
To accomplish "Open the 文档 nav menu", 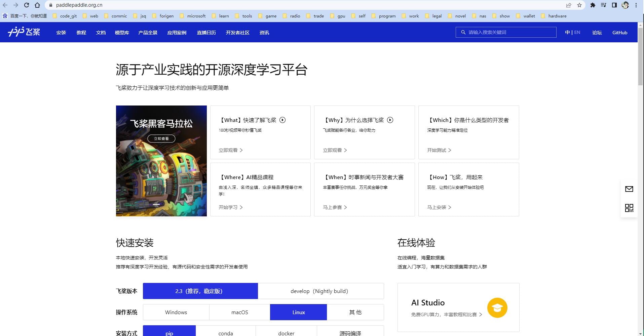I will [101, 33].
